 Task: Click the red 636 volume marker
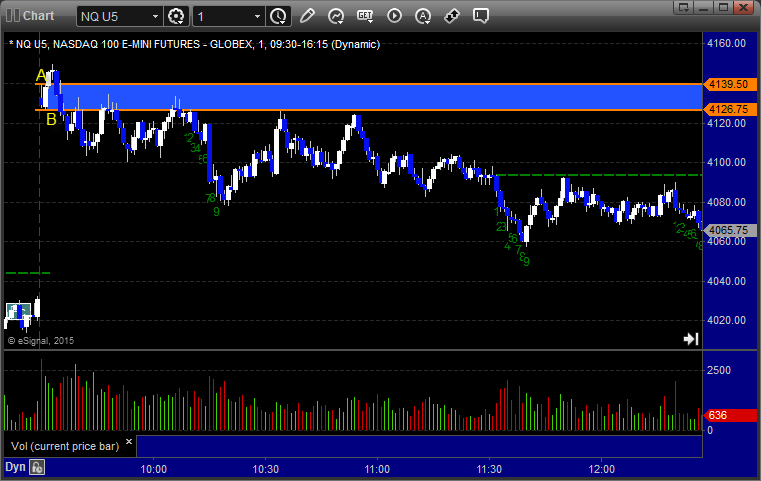click(x=729, y=415)
